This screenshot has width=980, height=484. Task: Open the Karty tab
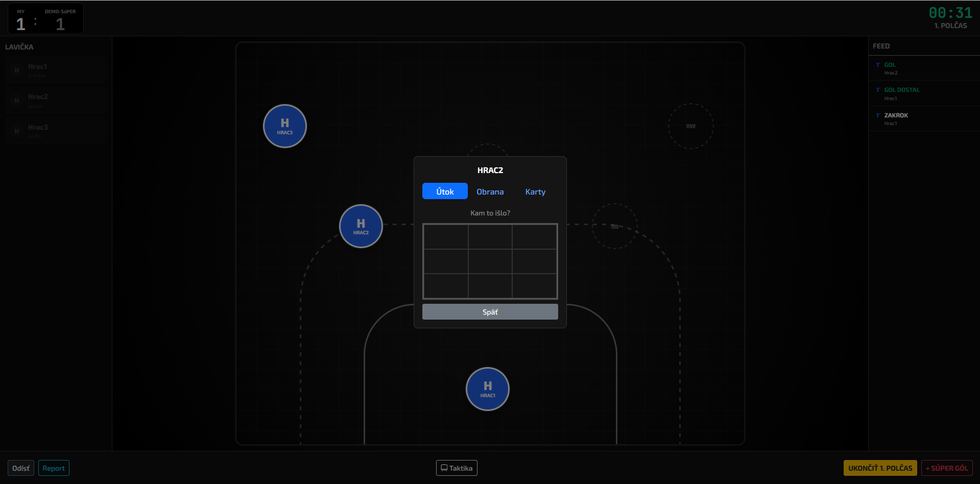coord(535,191)
